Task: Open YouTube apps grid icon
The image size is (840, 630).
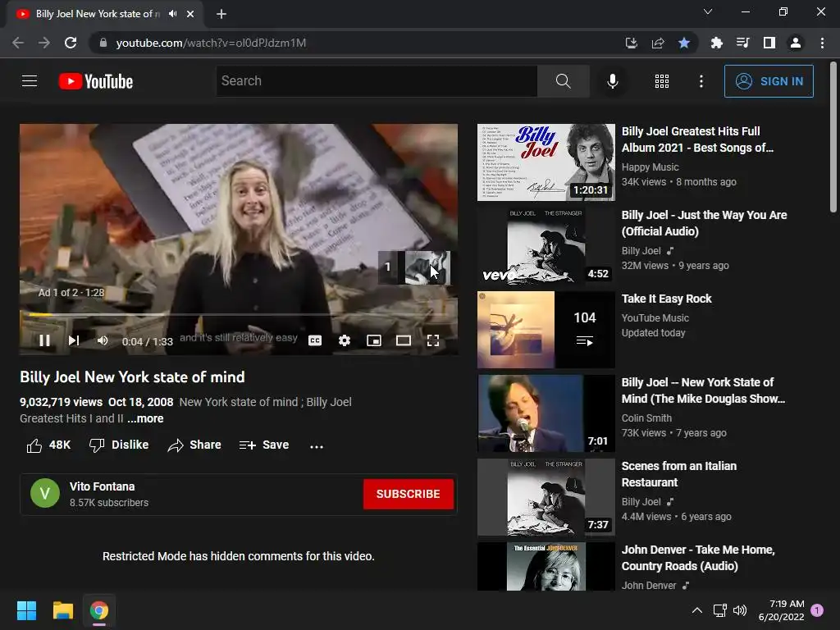Action: pyautogui.click(x=662, y=81)
